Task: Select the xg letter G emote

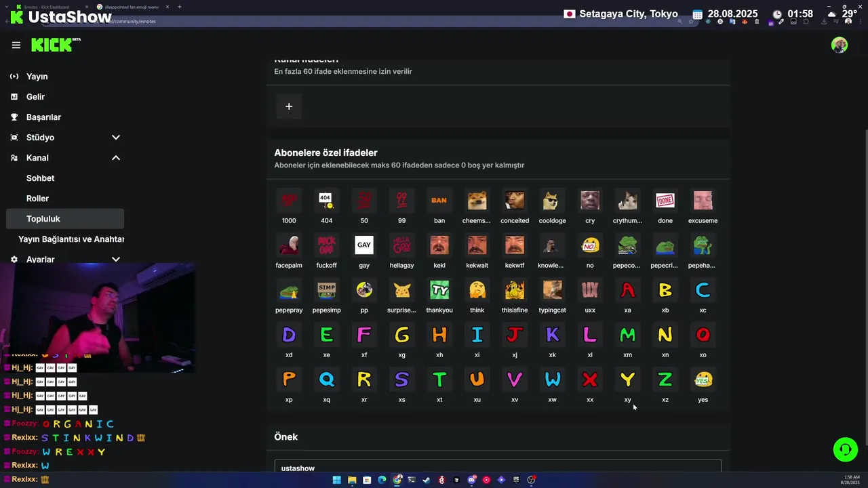Action: pyautogui.click(x=401, y=335)
